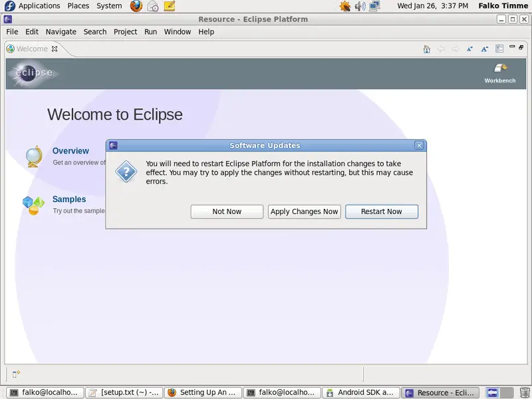The width and height of the screenshot is (532, 399).
Task: Click the Home icon in Welcome toolbar
Action: point(426,49)
